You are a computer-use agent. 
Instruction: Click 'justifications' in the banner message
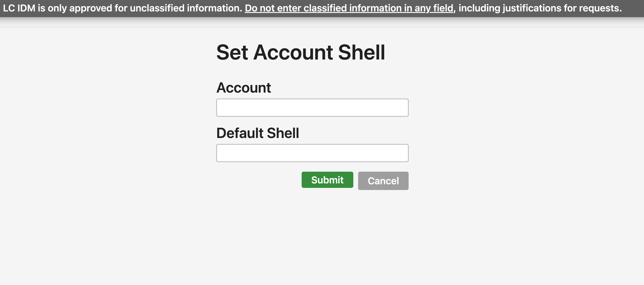click(x=532, y=8)
